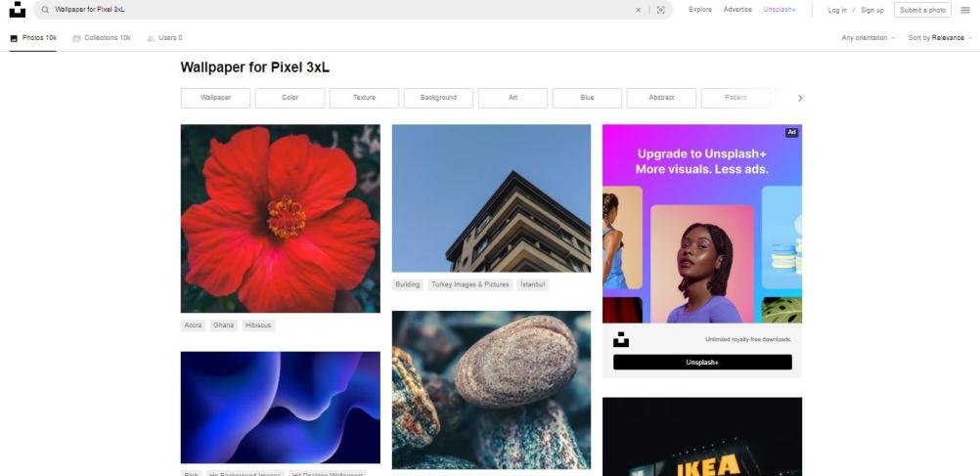Screen dimensions: 980x476
Task: Click the Istanbul tag
Action: pos(533,284)
